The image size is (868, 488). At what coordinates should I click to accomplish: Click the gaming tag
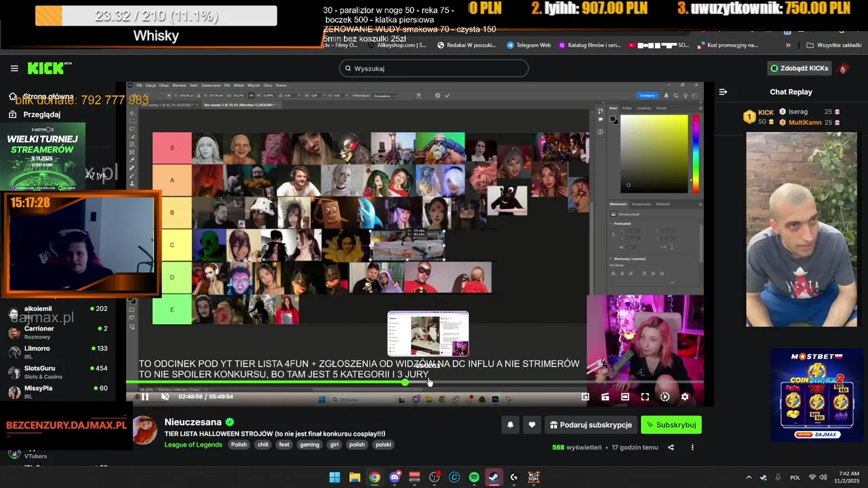click(309, 445)
